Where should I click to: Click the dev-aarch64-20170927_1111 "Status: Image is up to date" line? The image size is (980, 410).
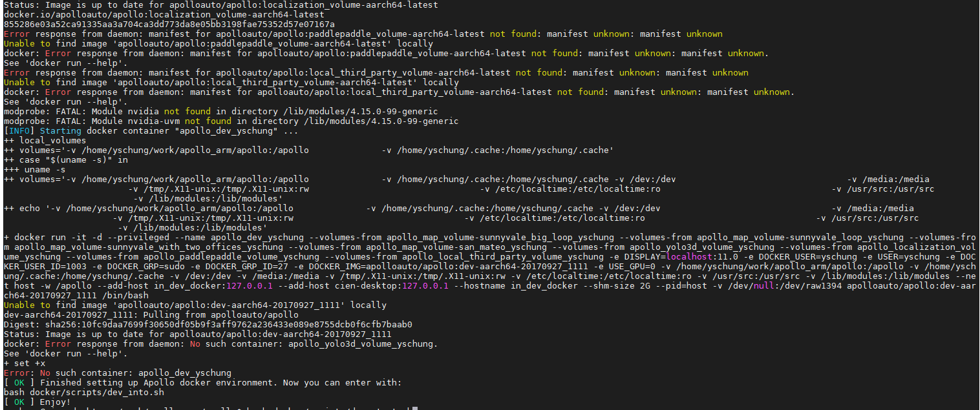(x=197, y=334)
